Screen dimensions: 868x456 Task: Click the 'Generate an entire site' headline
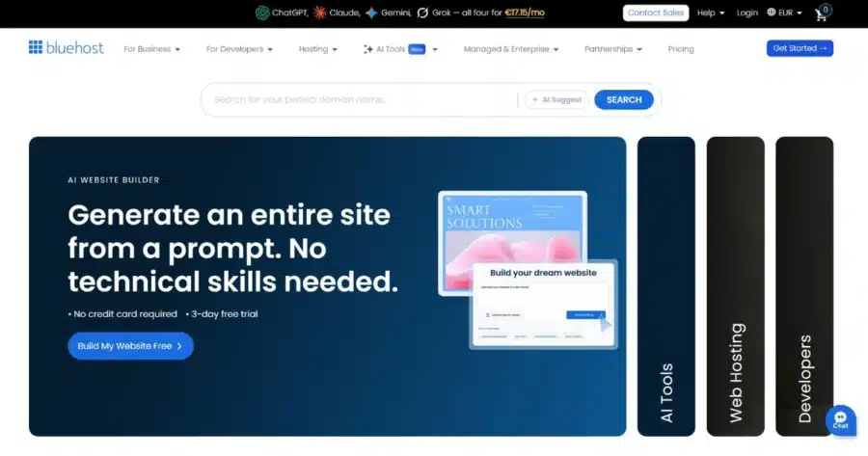coord(232,248)
